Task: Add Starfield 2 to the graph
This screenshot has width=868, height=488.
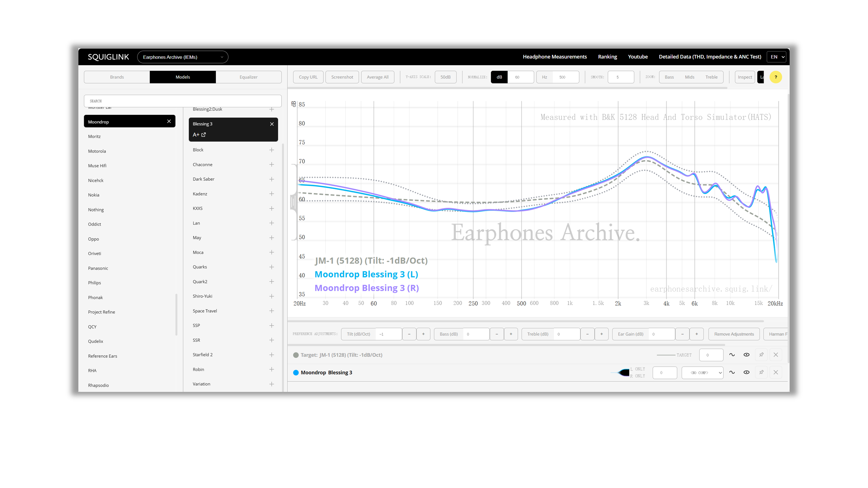Action: pos(272,355)
